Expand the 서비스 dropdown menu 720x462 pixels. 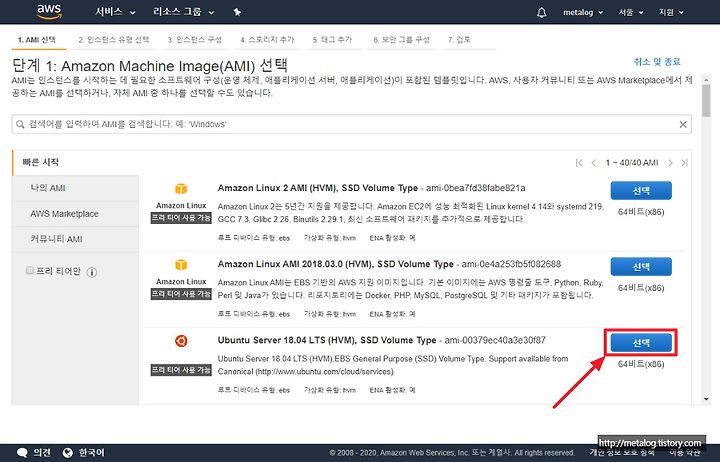115,12
